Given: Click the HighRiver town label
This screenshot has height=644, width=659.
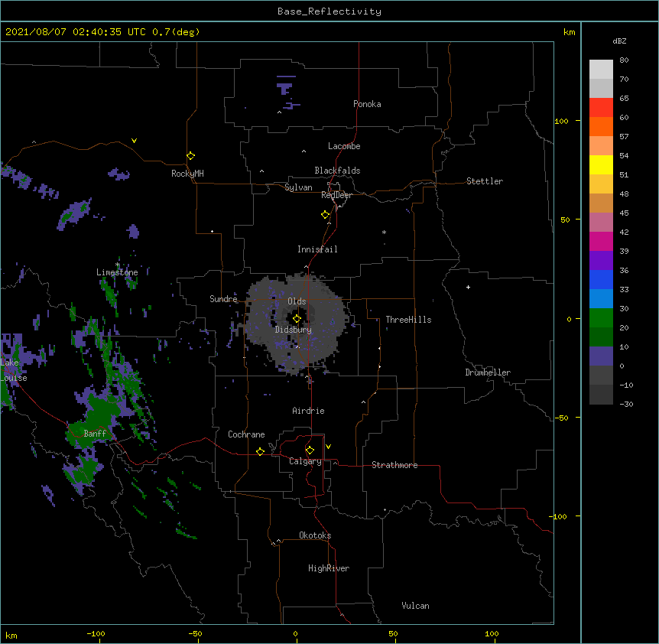Looking at the screenshot, I should [x=329, y=568].
